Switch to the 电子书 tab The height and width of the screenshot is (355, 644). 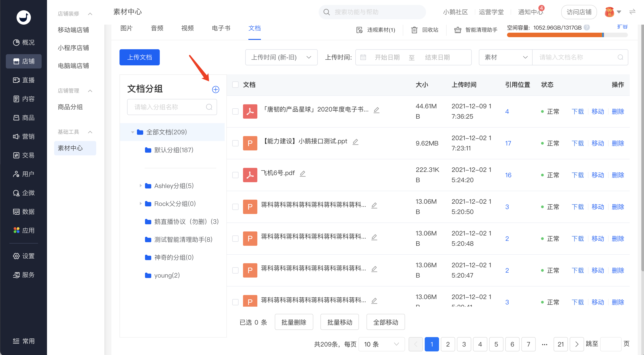point(221,28)
